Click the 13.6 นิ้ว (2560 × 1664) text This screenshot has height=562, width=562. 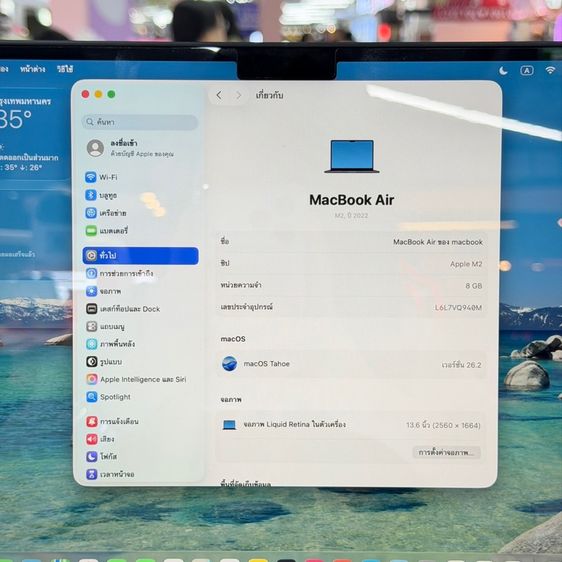[443, 425]
